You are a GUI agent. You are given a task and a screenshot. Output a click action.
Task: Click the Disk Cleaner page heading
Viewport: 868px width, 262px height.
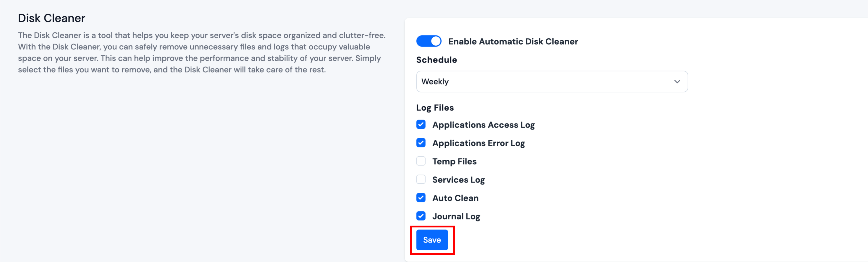click(x=52, y=18)
